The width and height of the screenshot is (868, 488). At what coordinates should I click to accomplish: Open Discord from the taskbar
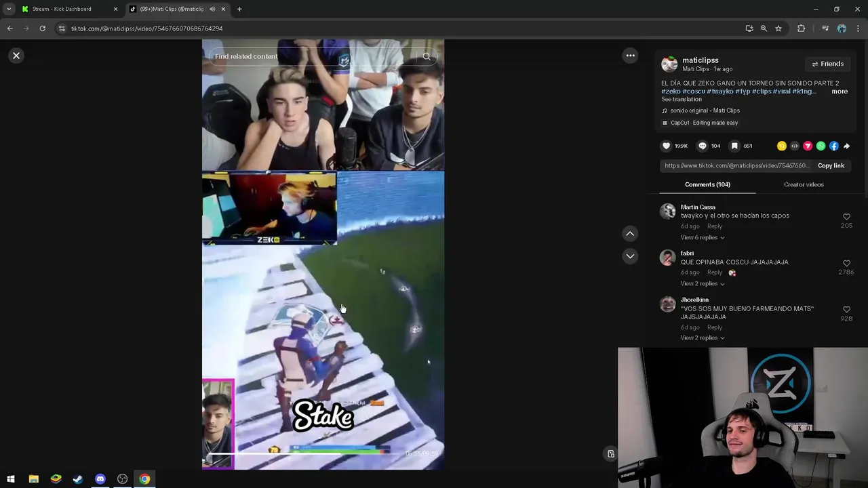click(x=100, y=479)
